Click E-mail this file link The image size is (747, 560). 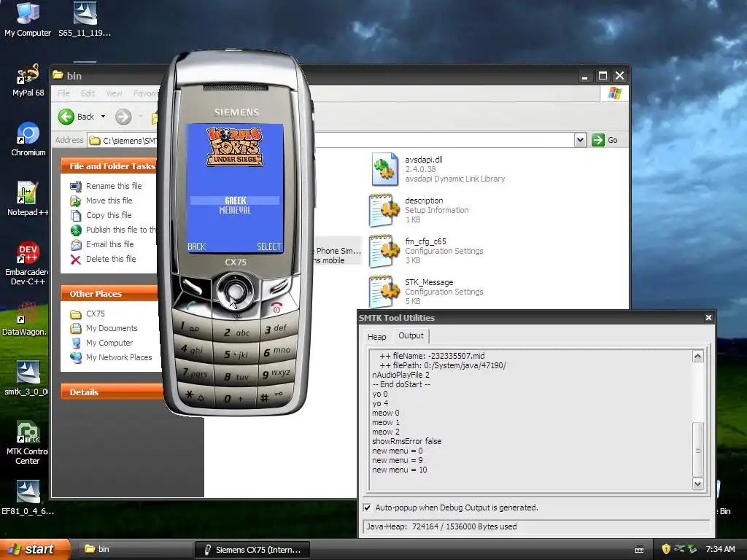[110, 244]
